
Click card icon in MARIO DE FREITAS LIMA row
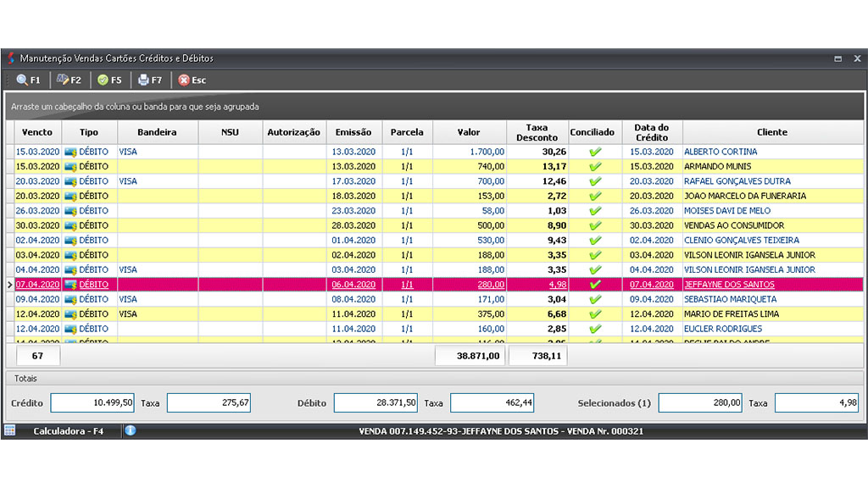(x=70, y=314)
